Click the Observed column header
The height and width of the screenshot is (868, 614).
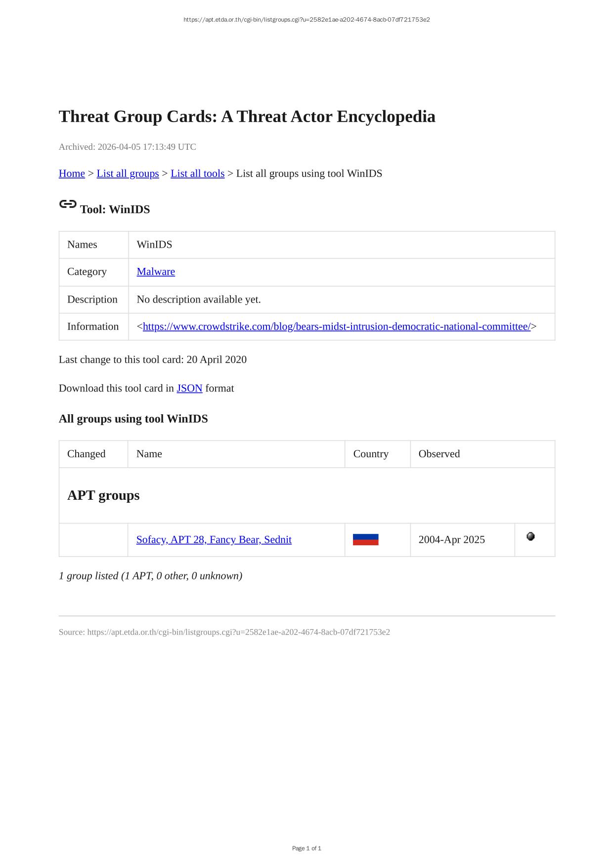coord(439,454)
